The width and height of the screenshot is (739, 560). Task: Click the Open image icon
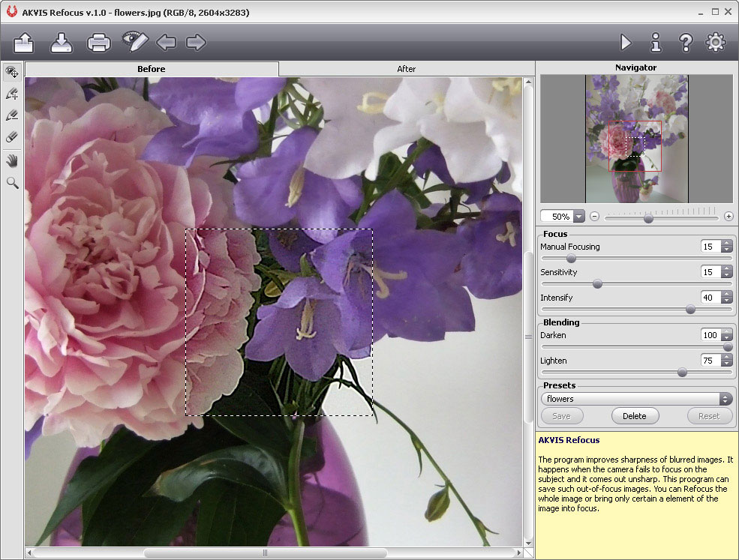[x=24, y=43]
